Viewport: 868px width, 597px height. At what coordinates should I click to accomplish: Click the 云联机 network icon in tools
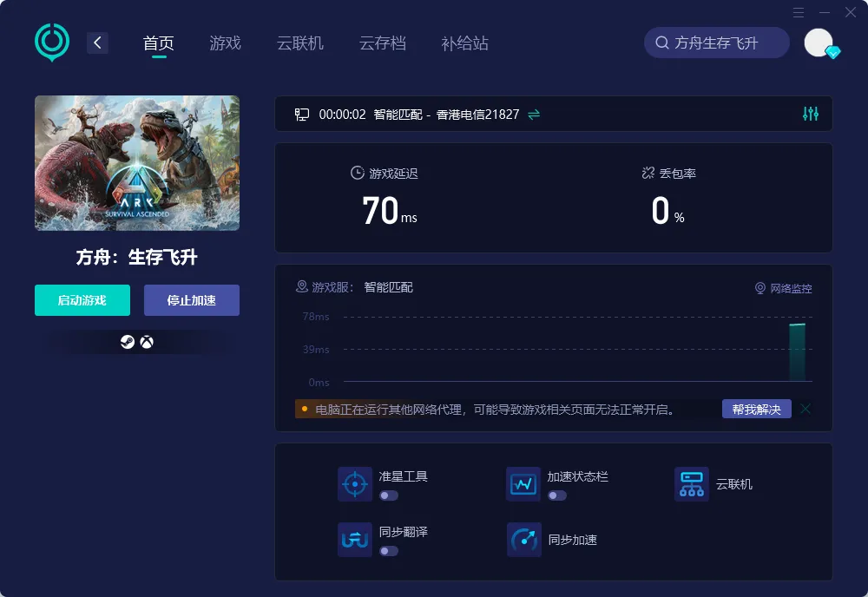tap(692, 484)
